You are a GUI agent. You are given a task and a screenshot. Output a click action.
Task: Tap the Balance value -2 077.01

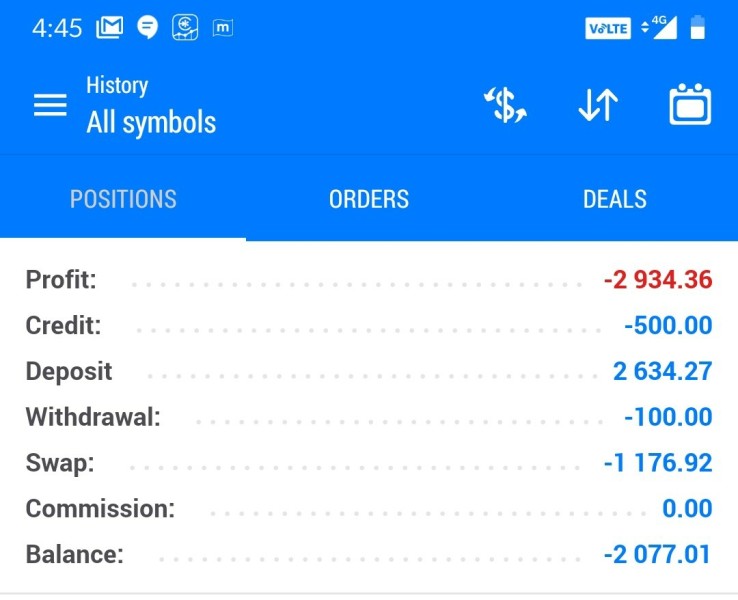point(657,554)
